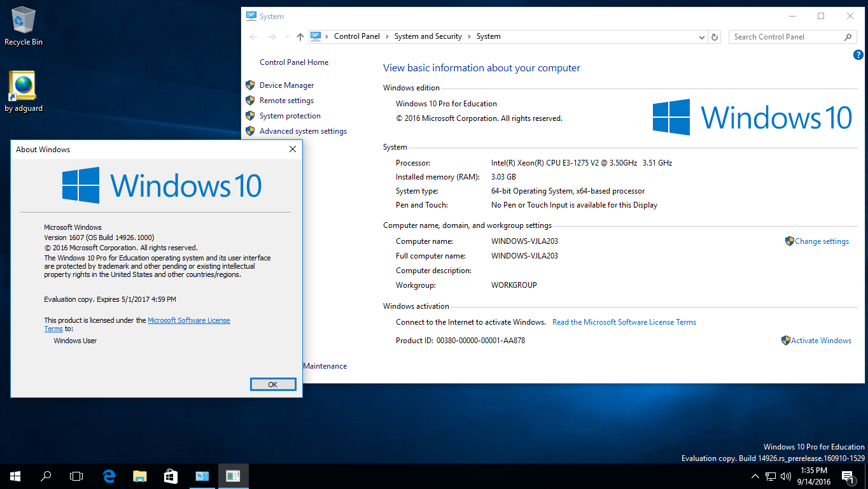Go up one level to System and Security
This screenshot has height=489, width=868.
click(300, 37)
